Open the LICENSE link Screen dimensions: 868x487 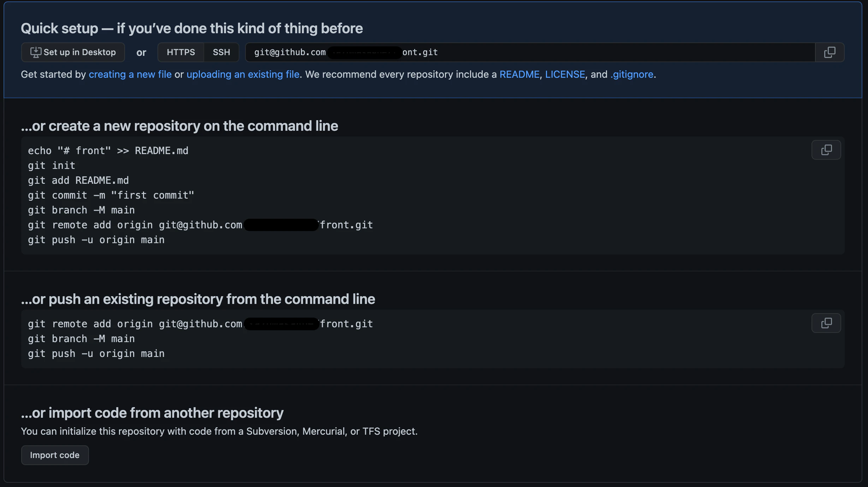point(565,74)
